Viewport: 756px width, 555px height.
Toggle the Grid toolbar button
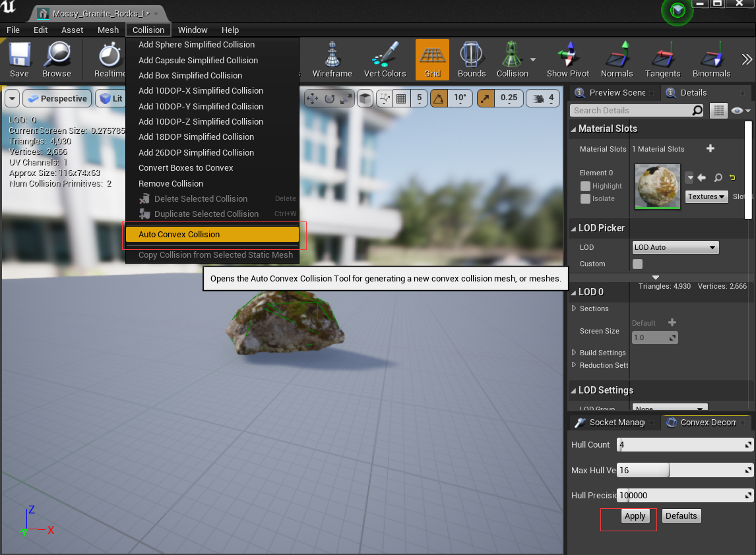pos(432,59)
